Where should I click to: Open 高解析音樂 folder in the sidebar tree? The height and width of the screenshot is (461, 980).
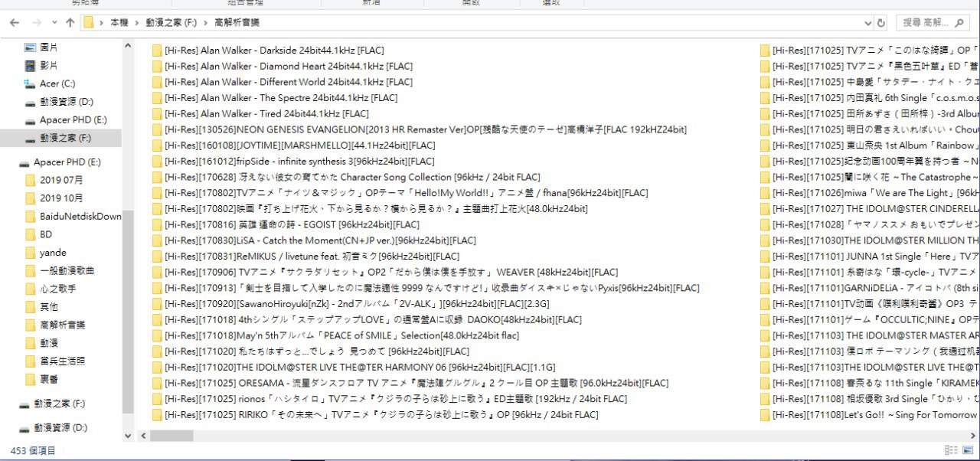click(x=62, y=325)
